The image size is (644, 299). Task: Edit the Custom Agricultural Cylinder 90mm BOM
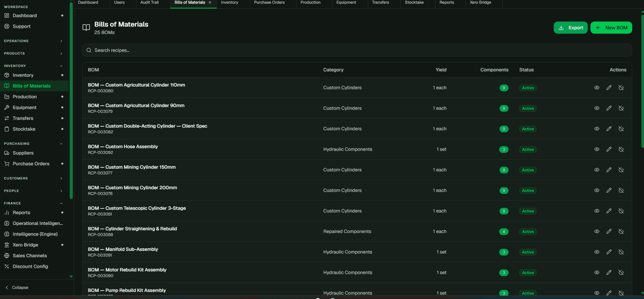coord(609,108)
